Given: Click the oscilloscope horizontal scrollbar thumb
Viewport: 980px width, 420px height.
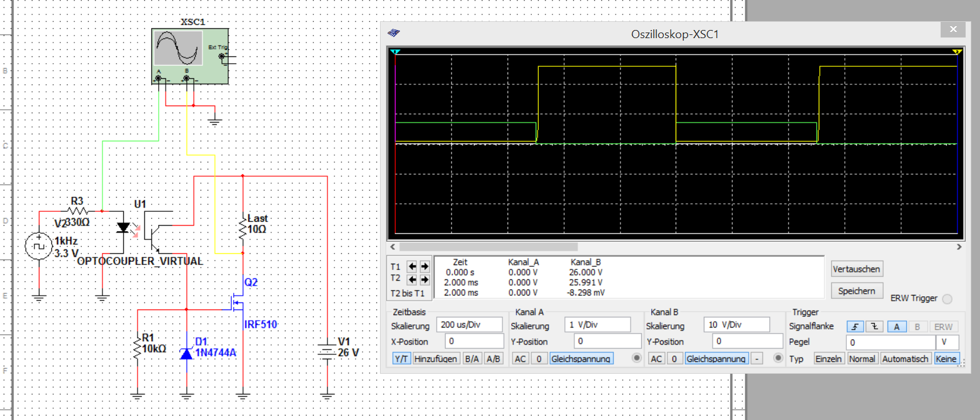Looking at the screenshot, I should 489,246.
